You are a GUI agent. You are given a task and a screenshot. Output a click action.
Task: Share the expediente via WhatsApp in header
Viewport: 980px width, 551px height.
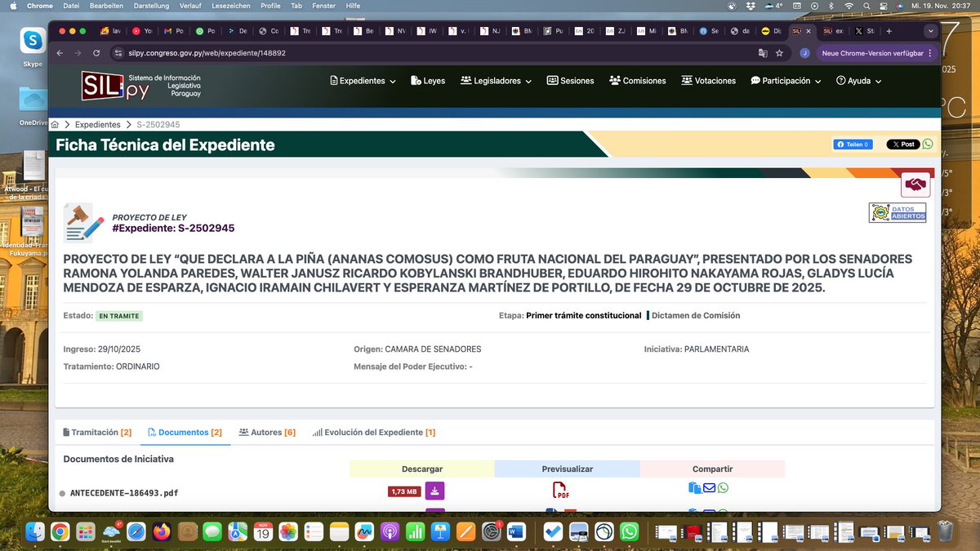(927, 144)
